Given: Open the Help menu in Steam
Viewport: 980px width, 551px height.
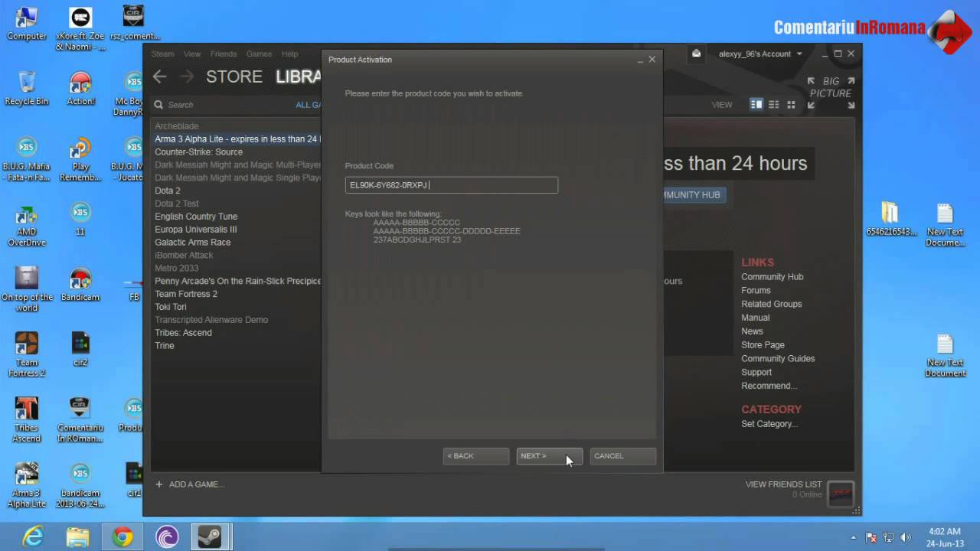Looking at the screenshot, I should (x=289, y=54).
